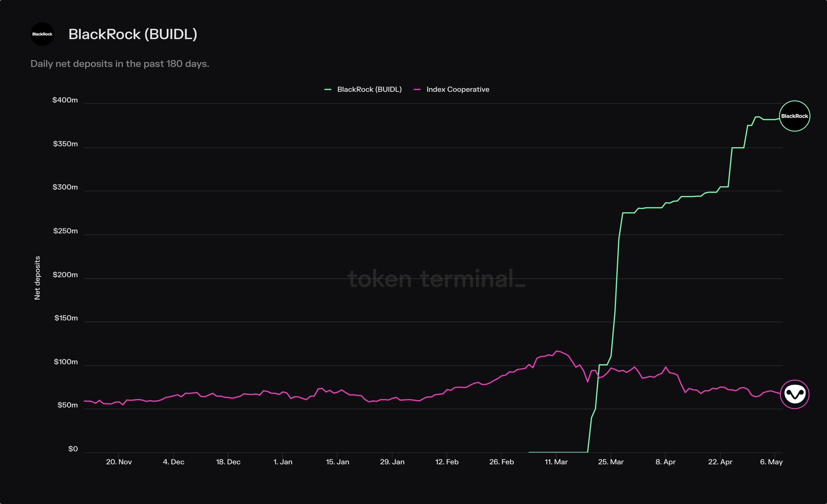The image size is (827, 504).
Task: Click the BlackRock logo in the header
Action: pos(42,34)
